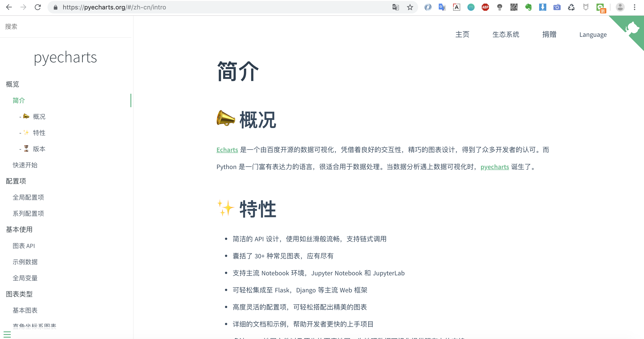
Task: Open 全局配置项 in sidebar
Action: pyautogui.click(x=28, y=197)
